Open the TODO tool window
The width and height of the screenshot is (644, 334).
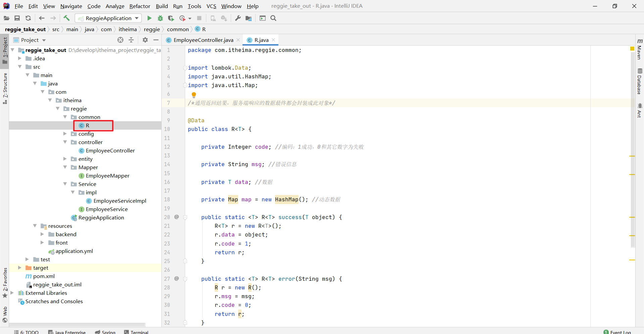click(26, 332)
